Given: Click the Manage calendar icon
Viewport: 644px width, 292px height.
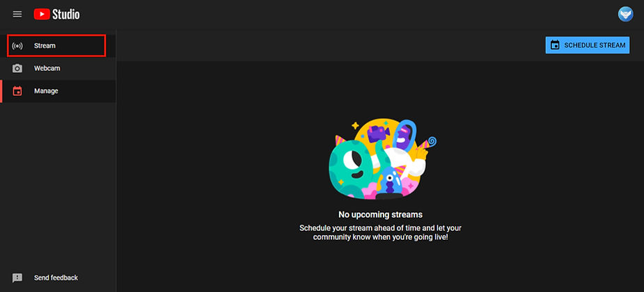Looking at the screenshot, I should pyautogui.click(x=17, y=91).
